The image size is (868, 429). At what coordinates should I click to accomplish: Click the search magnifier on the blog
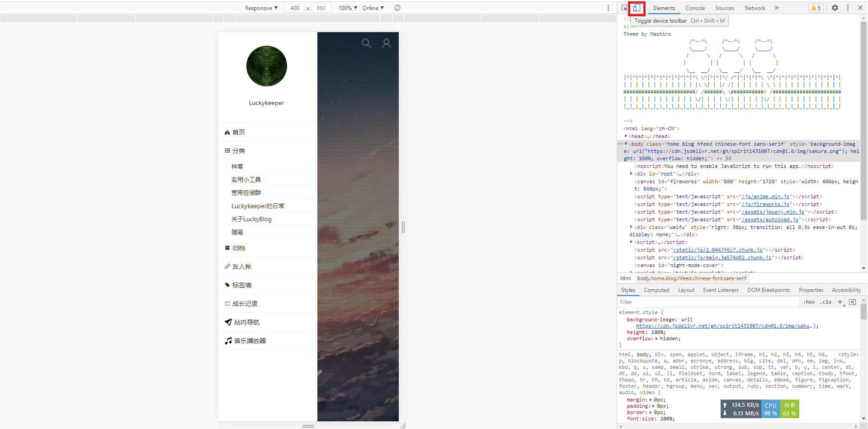pos(366,43)
